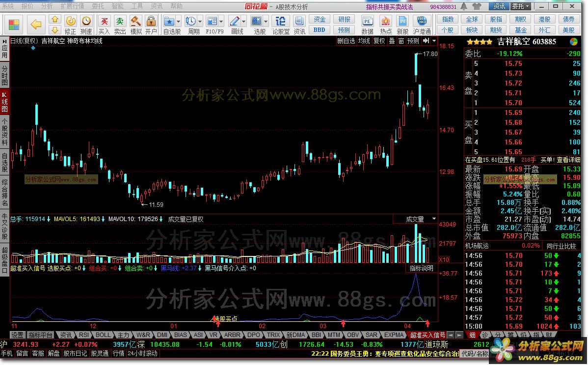Viewport: 588px width, 365px height.
Task: Expand the 自选股 dropdown arrow
Action: coord(178,22)
